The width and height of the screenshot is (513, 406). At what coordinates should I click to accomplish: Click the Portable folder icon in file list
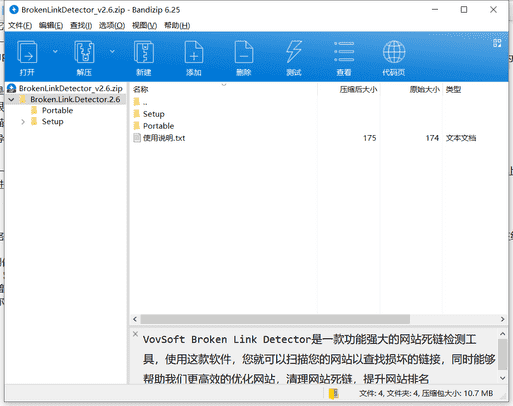point(137,126)
